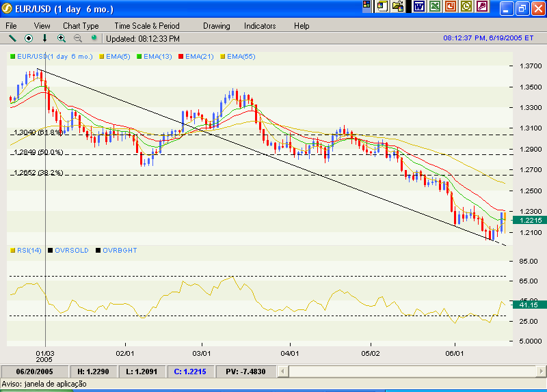Click the OVRSOLD legend label
547x392 pixels.
pyautogui.click(x=72, y=250)
